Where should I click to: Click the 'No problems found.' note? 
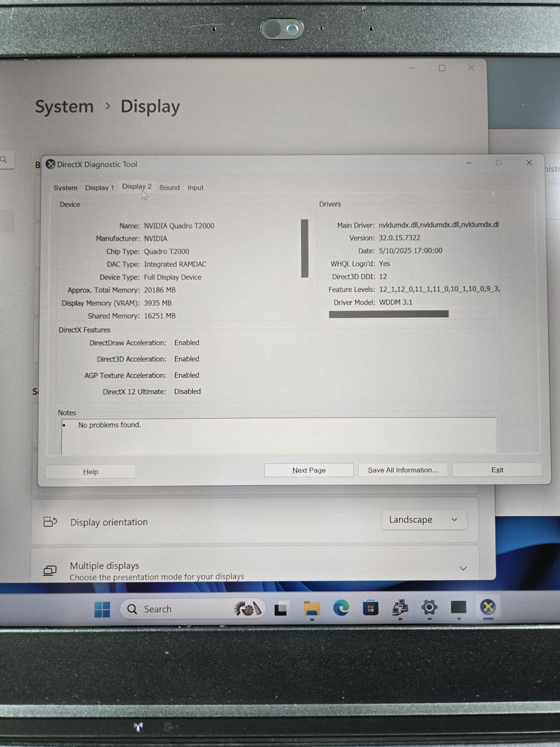tap(109, 425)
